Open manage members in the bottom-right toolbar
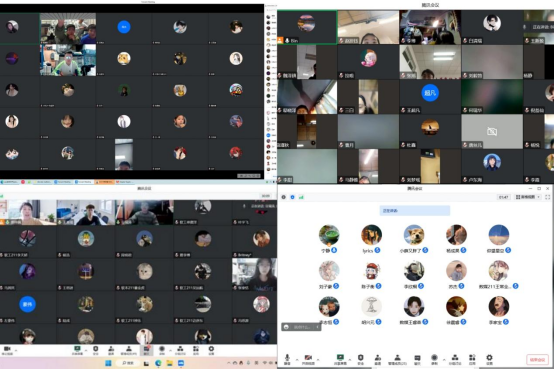Image resolution: width=554 pixels, height=369 pixels. pos(397,359)
